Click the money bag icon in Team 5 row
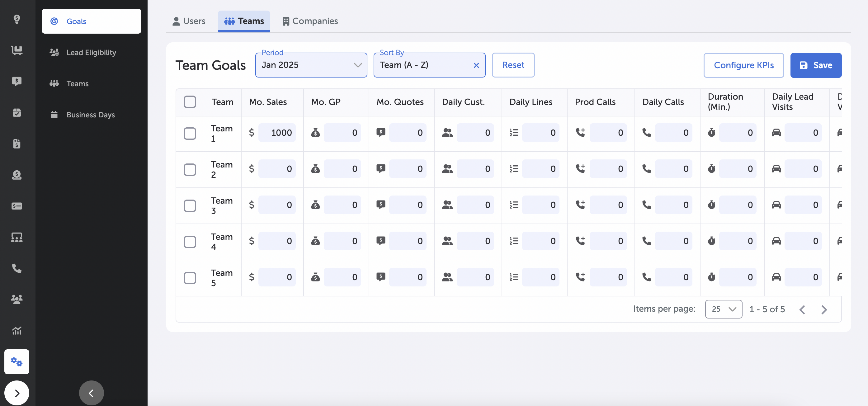Screen dimensions: 868x406 pos(315,277)
